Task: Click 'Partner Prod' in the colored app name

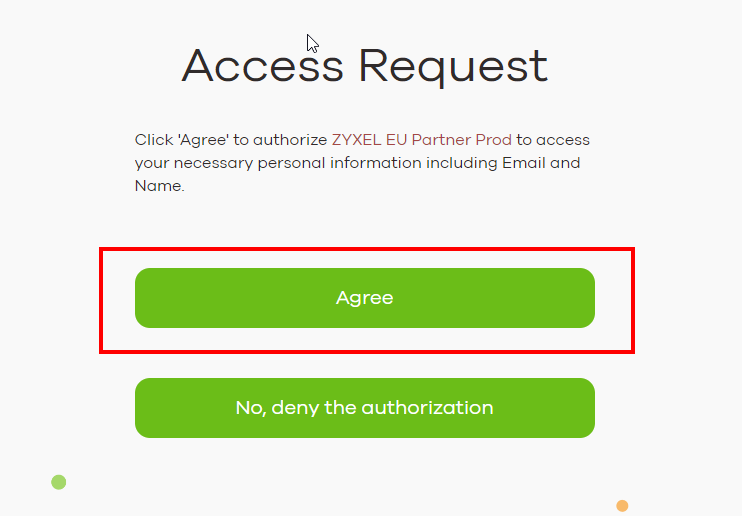Action: (x=461, y=140)
